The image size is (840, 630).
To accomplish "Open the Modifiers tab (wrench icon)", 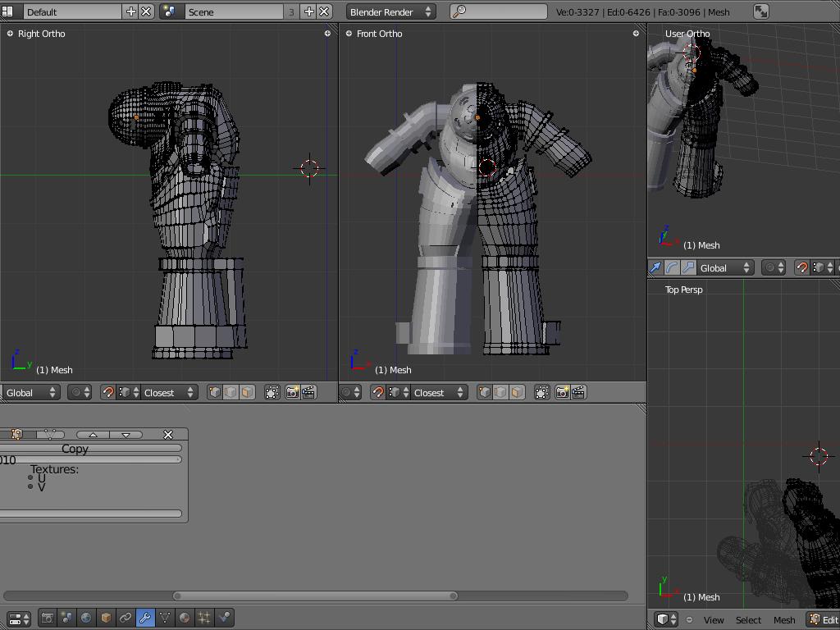I will pyautogui.click(x=144, y=618).
